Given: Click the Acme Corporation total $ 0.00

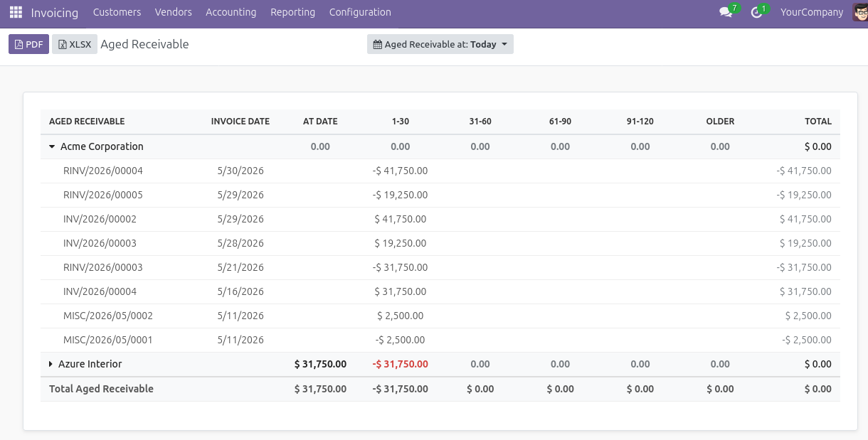Looking at the screenshot, I should tap(818, 146).
